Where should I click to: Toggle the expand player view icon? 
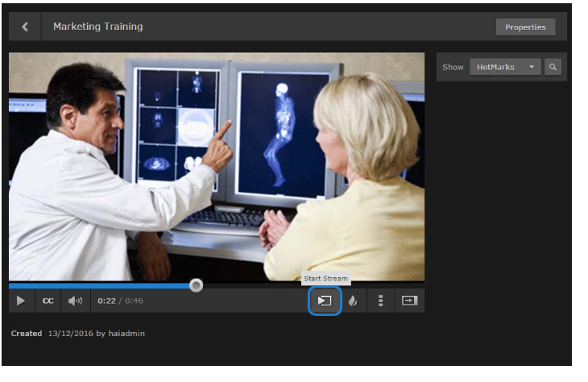pyautogui.click(x=409, y=301)
